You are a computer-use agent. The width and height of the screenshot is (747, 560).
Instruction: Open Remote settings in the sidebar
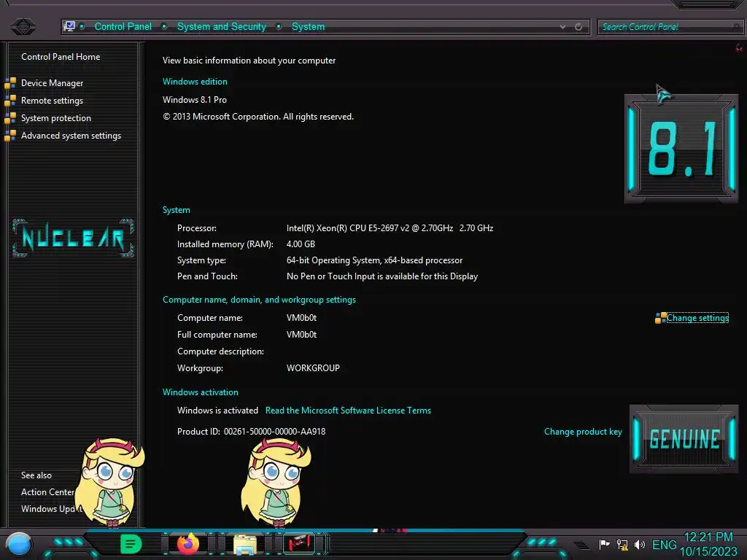pyautogui.click(x=52, y=101)
